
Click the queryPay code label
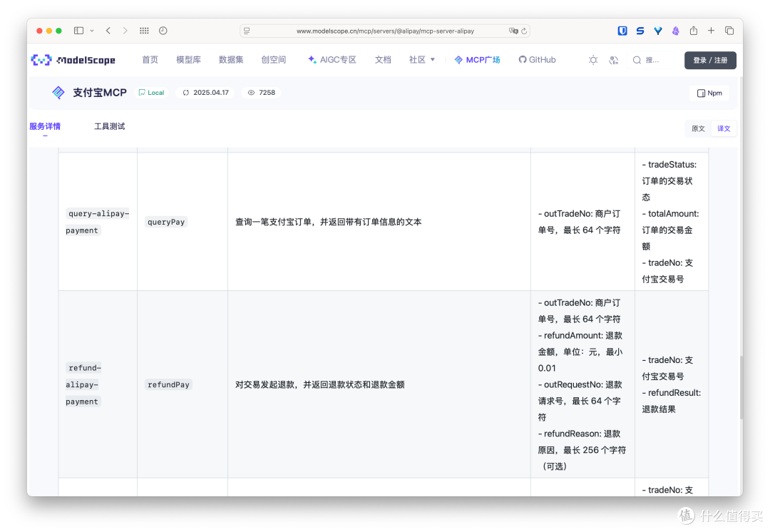166,222
